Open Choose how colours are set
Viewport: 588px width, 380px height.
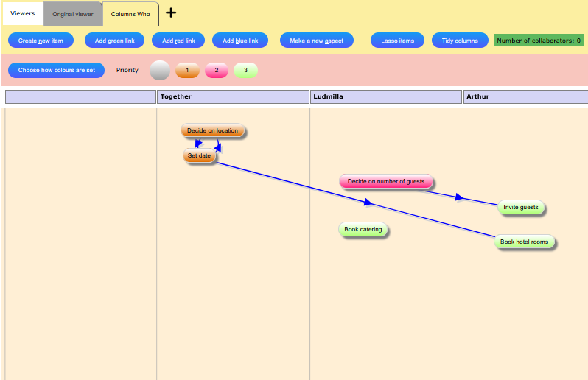click(56, 70)
